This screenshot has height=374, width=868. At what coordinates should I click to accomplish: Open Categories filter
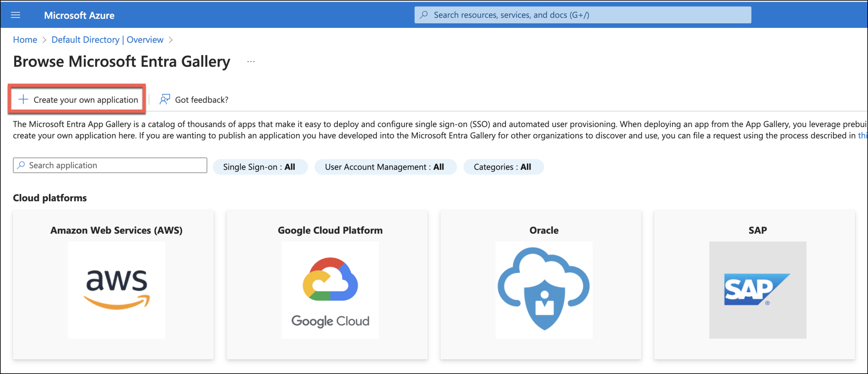coord(503,167)
